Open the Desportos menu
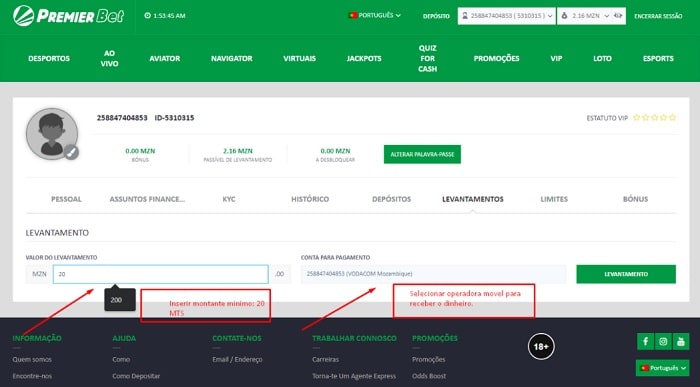This screenshot has height=387, width=700. tap(49, 58)
